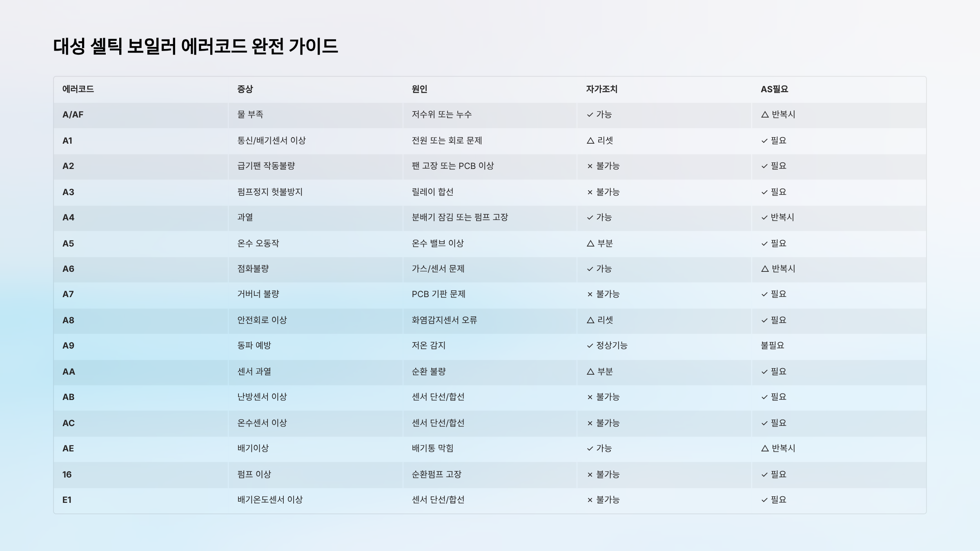Click the 급기팬 작동불량 symptom cell
Viewport: 980px width, 551px height.
coord(266,166)
